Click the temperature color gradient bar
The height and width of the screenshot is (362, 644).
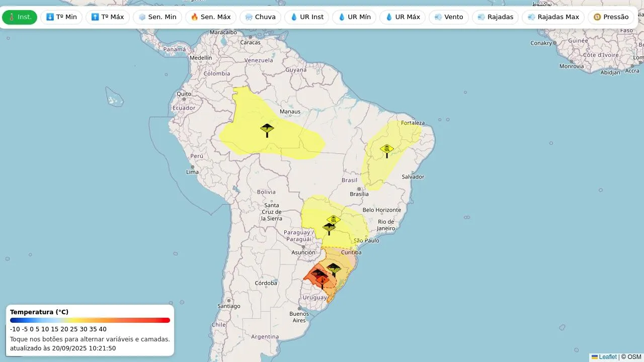click(90, 320)
